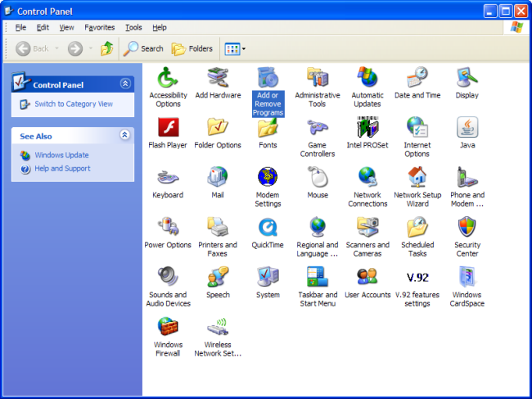Screen dimensions: 532x399
Task: Launch Wireless Network Setup wizard
Action: 218,337
